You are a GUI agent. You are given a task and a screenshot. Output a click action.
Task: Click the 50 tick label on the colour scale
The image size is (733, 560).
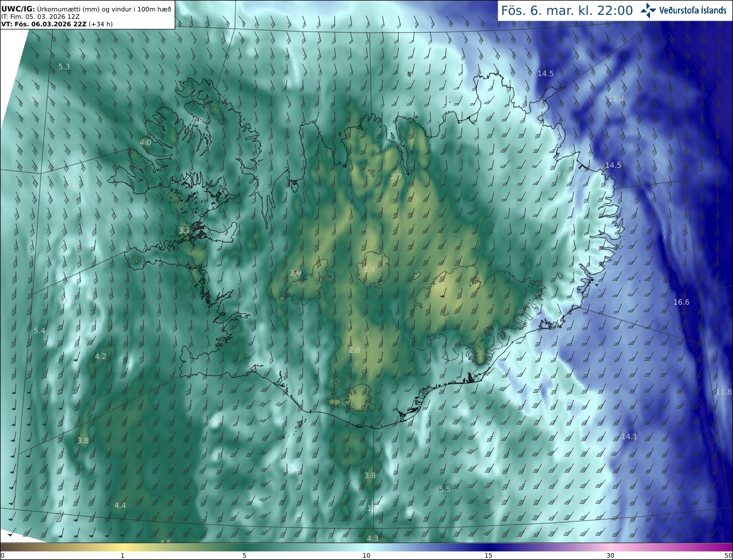pyautogui.click(x=728, y=555)
